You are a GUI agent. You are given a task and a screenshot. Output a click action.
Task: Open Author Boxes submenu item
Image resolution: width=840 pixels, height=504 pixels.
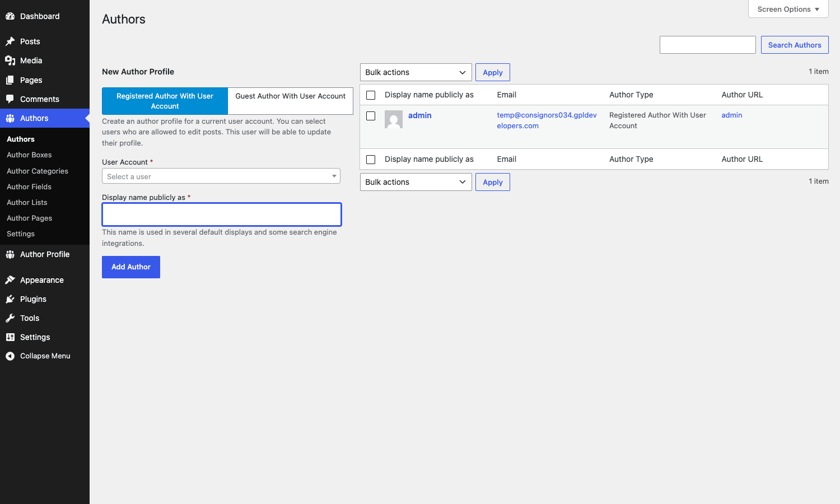click(29, 155)
